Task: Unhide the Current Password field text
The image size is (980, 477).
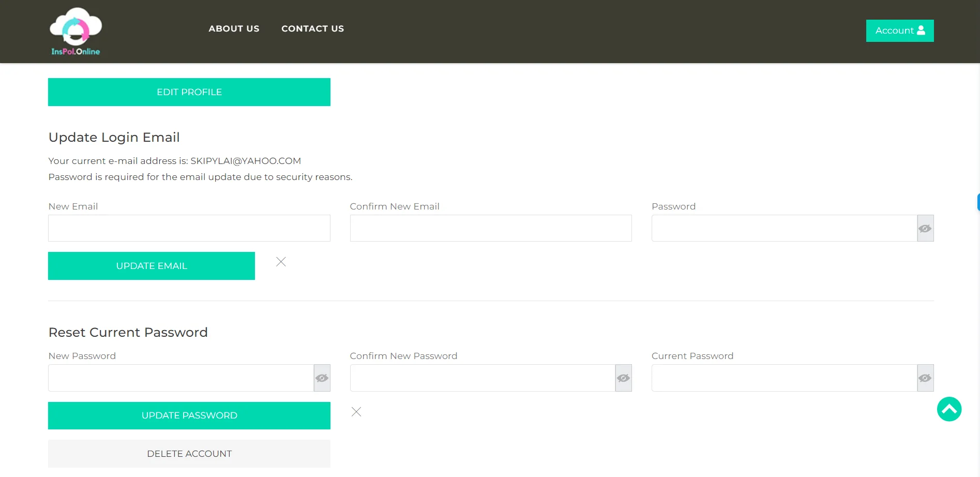Action: [925, 378]
